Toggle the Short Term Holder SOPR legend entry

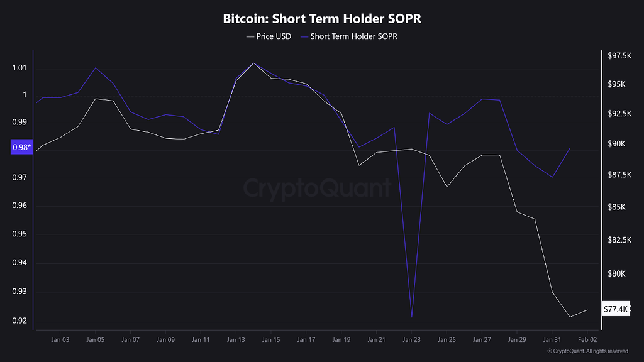coord(353,36)
